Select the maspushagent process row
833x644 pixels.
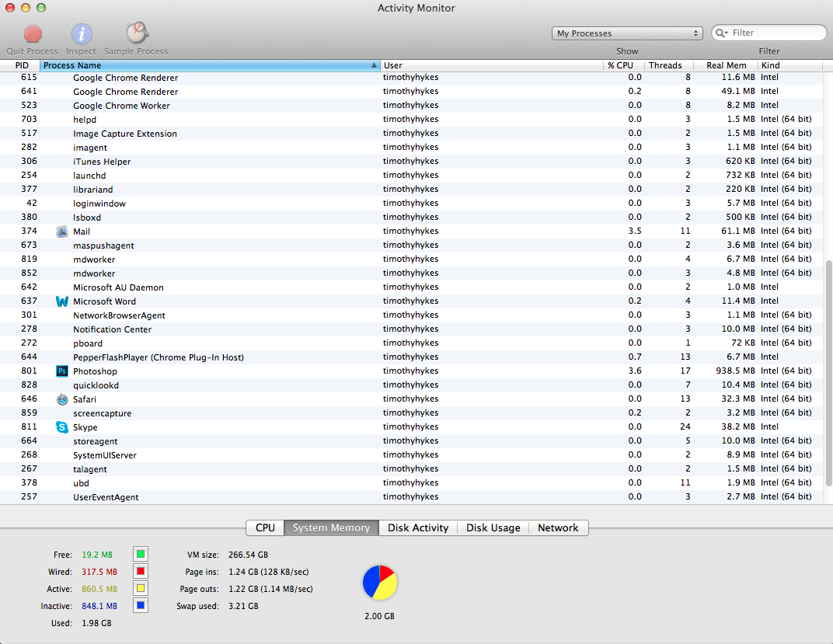point(412,245)
